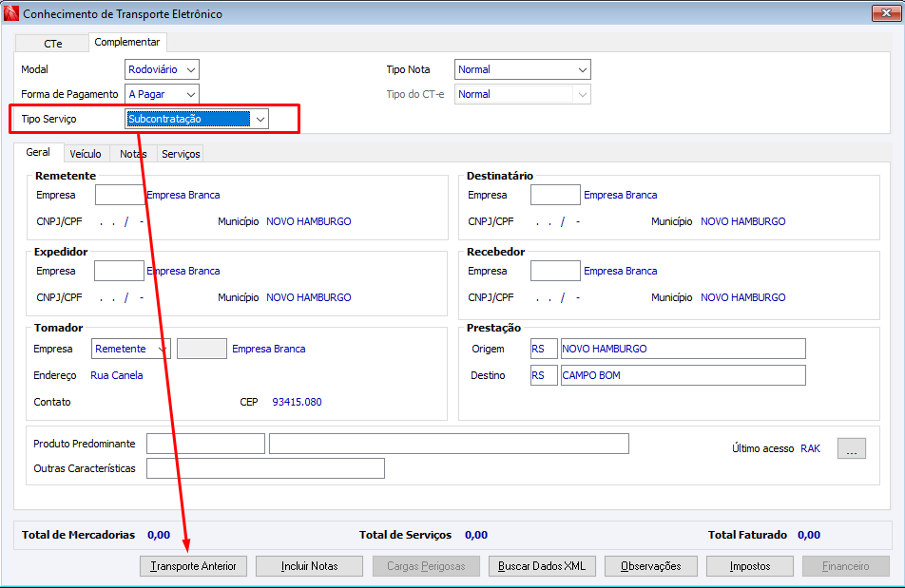Switch to the Veículo sub-tab
The width and height of the screenshot is (905, 588).
[86, 154]
